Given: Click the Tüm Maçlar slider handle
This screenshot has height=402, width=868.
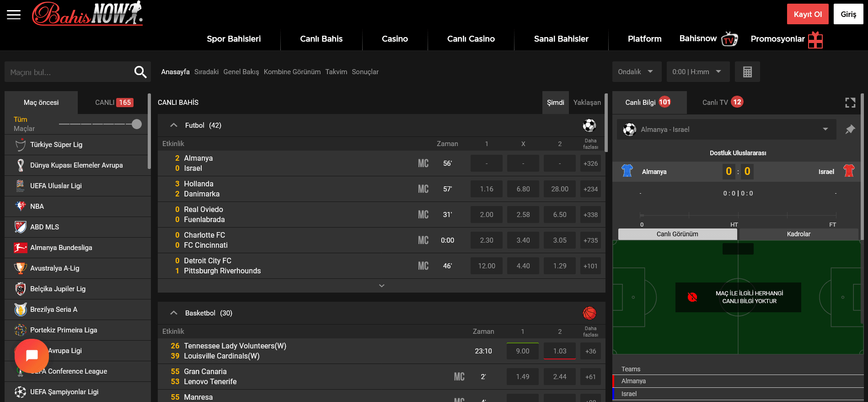Looking at the screenshot, I should [x=136, y=124].
